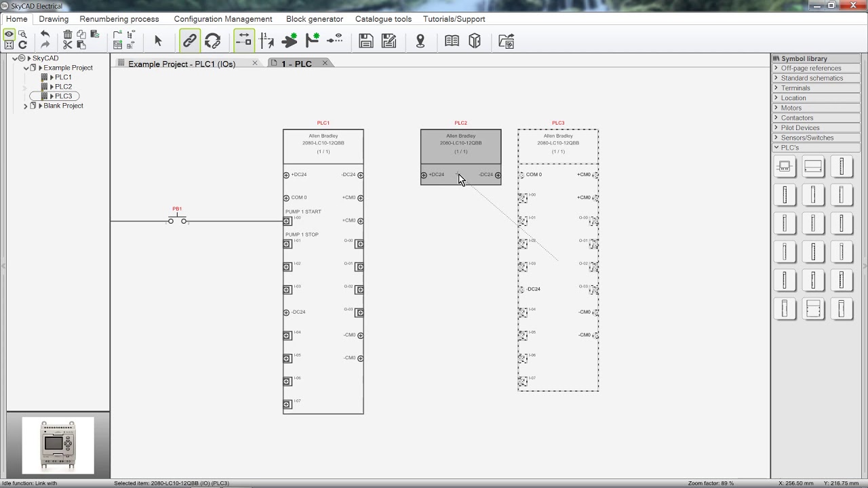Click the location pin icon
Screen dimensions: 868x488
(x=420, y=41)
